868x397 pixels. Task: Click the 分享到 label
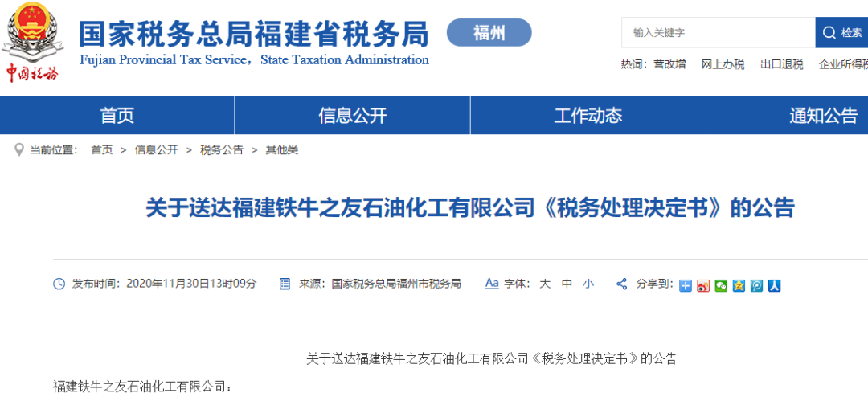[655, 284]
